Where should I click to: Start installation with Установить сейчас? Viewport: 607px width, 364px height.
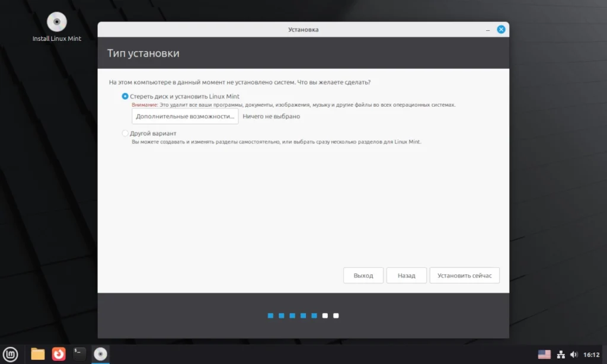465,275
